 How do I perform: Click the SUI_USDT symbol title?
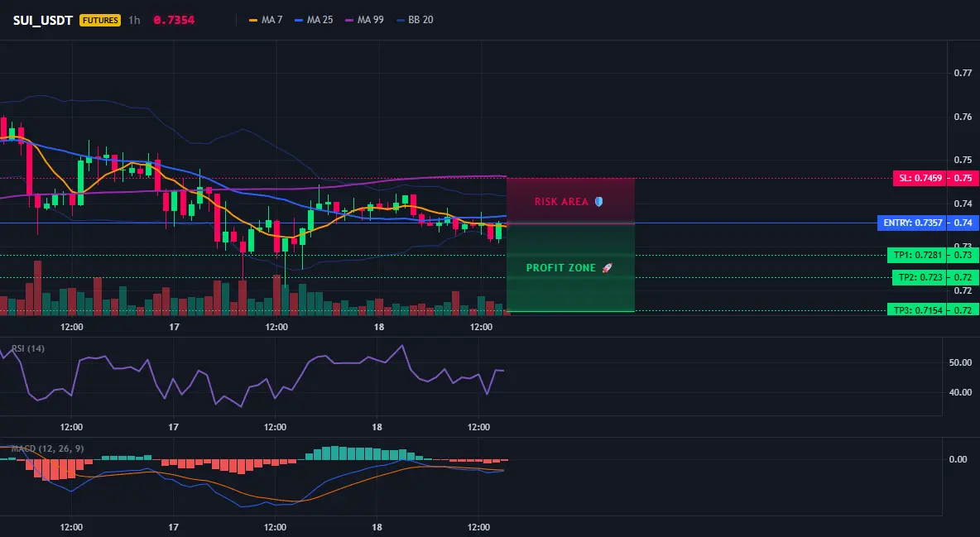[x=43, y=20]
